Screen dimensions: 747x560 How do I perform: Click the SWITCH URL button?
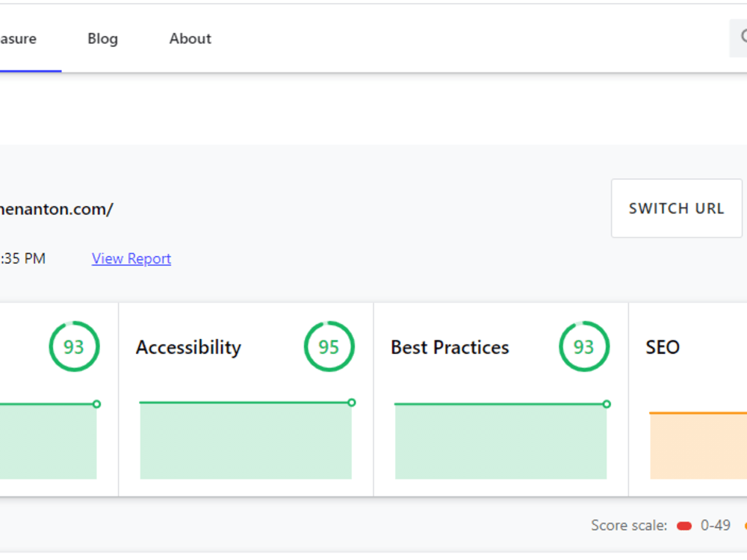pos(677,208)
